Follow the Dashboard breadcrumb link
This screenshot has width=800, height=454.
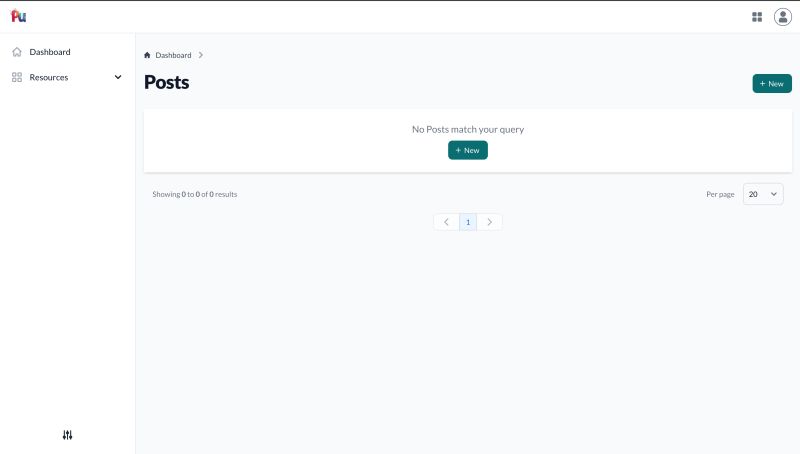pos(173,55)
